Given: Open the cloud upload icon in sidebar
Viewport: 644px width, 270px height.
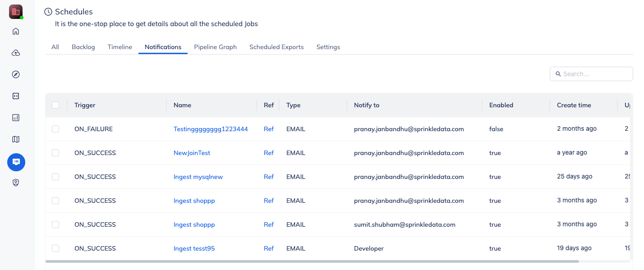Looking at the screenshot, I should pyautogui.click(x=16, y=53).
